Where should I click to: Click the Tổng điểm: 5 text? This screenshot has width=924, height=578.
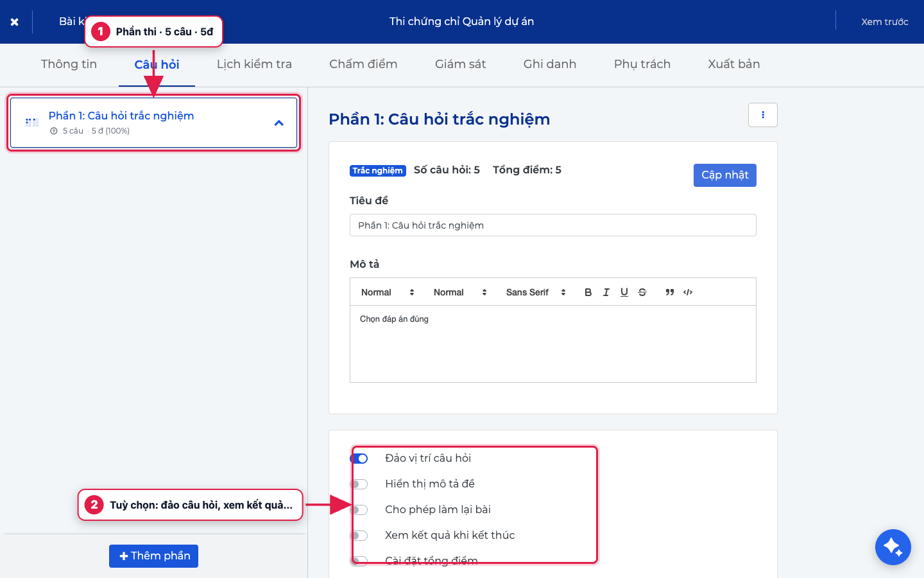[x=527, y=170]
